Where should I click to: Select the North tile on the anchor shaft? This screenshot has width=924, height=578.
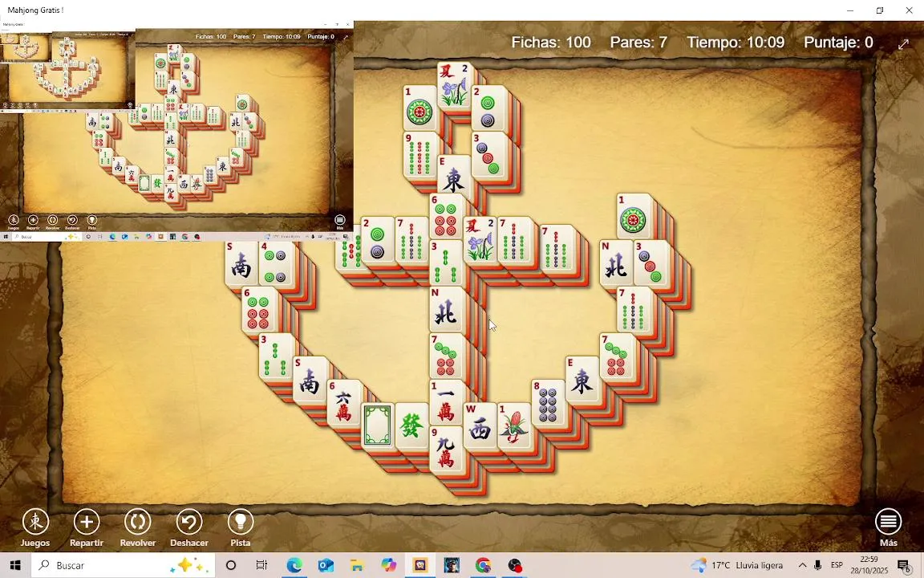tap(446, 309)
